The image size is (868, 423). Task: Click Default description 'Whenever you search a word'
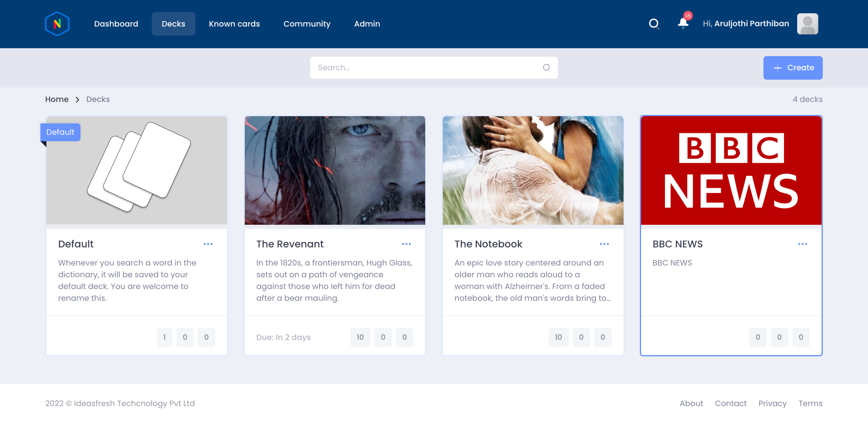127,280
